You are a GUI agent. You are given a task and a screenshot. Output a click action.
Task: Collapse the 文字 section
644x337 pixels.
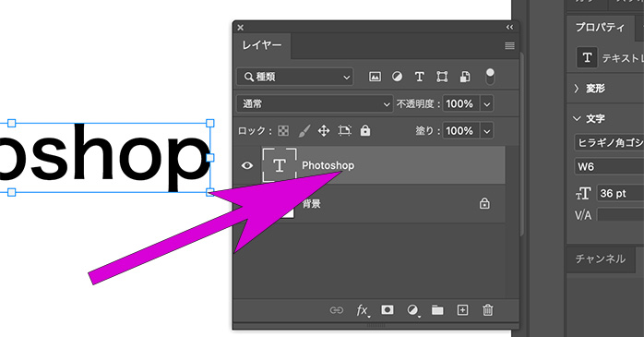coord(577,119)
